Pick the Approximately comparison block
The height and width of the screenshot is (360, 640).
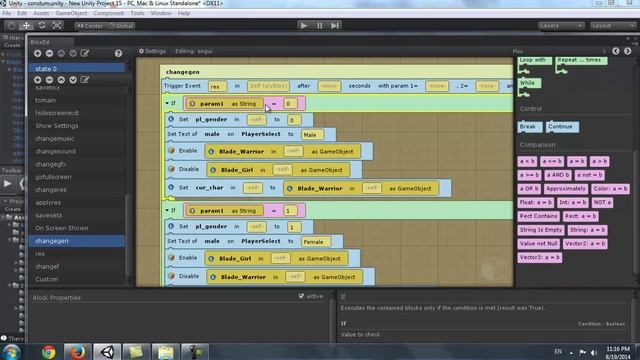pos(566,189)
